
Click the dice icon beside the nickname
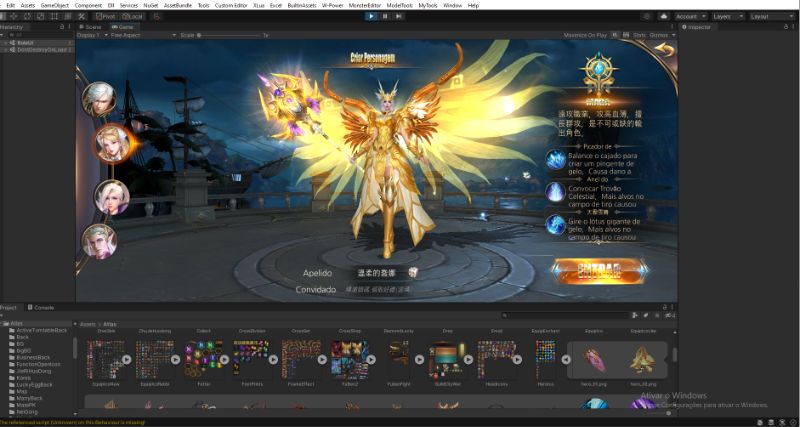[412, 272]
